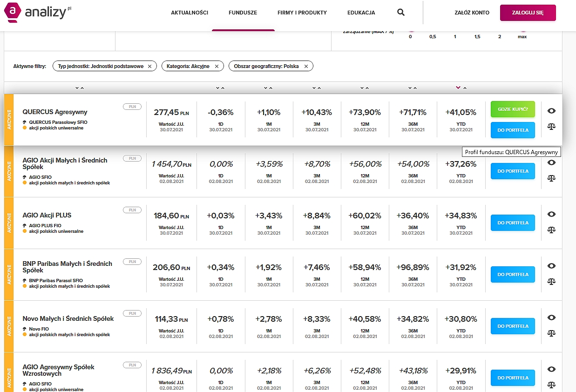
Task: Open the QUERCUS Agresywny fund profile link
Action: pyautogui.click(x=55, y=112)
